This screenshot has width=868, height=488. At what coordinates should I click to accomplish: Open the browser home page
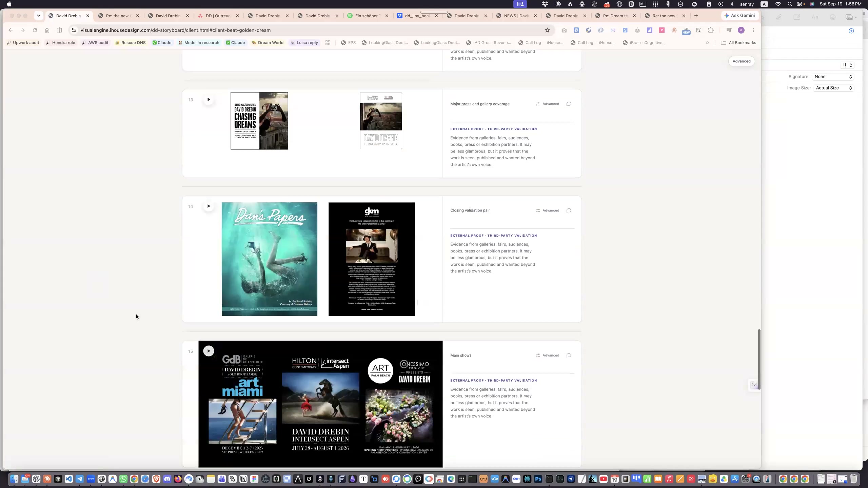click(x=47, y=30)
